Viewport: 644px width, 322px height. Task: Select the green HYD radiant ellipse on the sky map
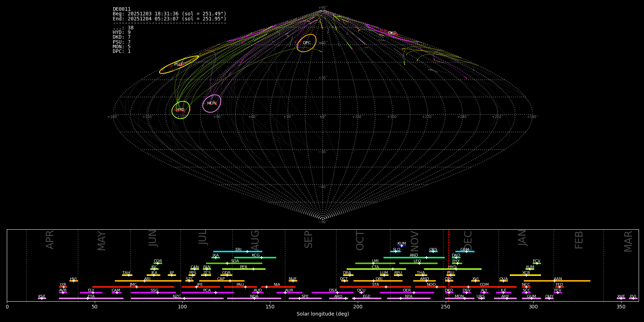pyautogui.click(x=181, y=110)
